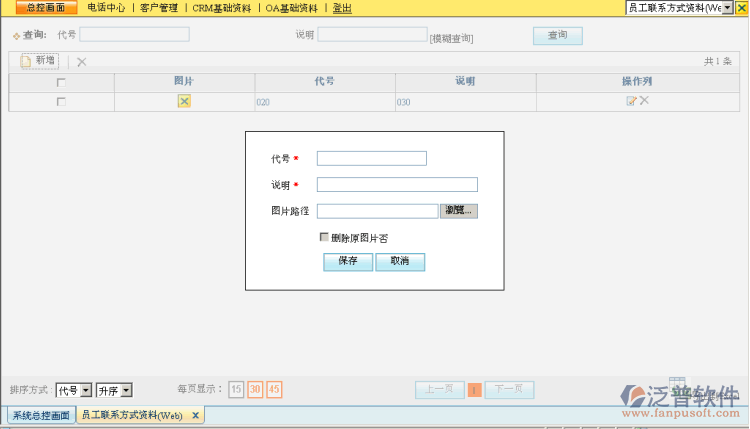Click the 新增 button with the document icon
The image size is (750, 429).
point(39,61)
